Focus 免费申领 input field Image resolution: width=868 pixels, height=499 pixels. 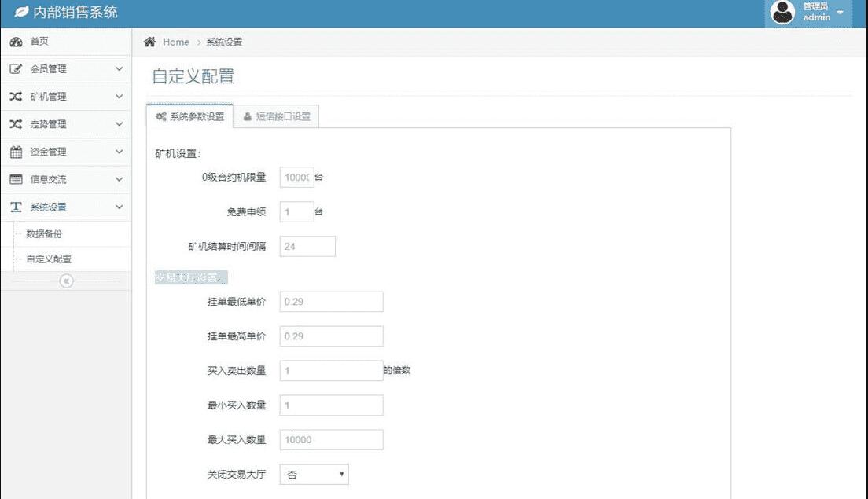click(296, 212)
